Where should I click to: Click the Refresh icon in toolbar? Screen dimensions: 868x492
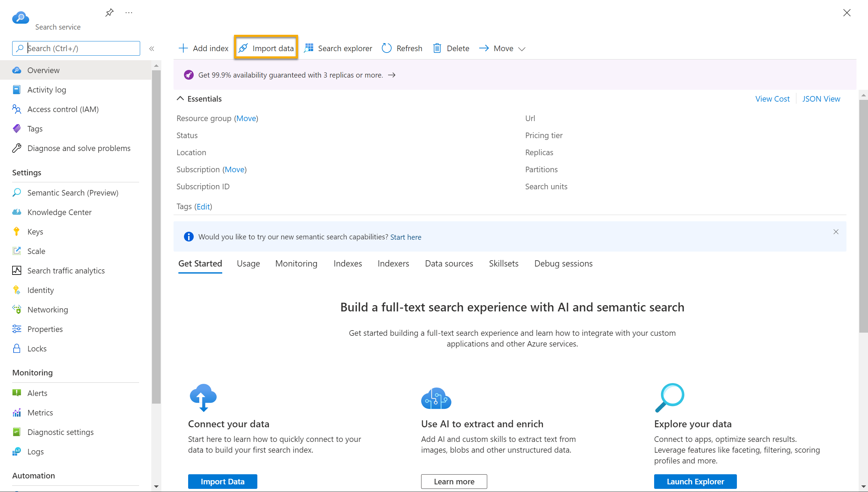click(x=386, y=48)
